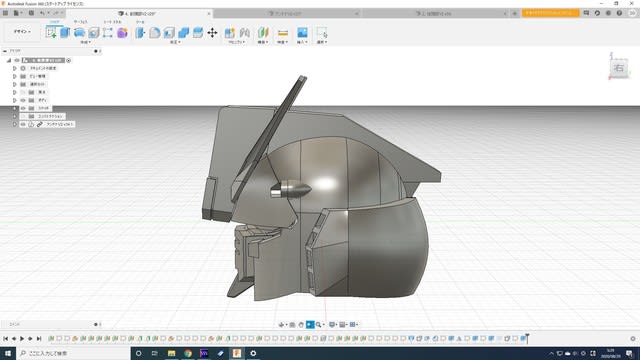Click the Measure ruler icon

click(282, 33)
